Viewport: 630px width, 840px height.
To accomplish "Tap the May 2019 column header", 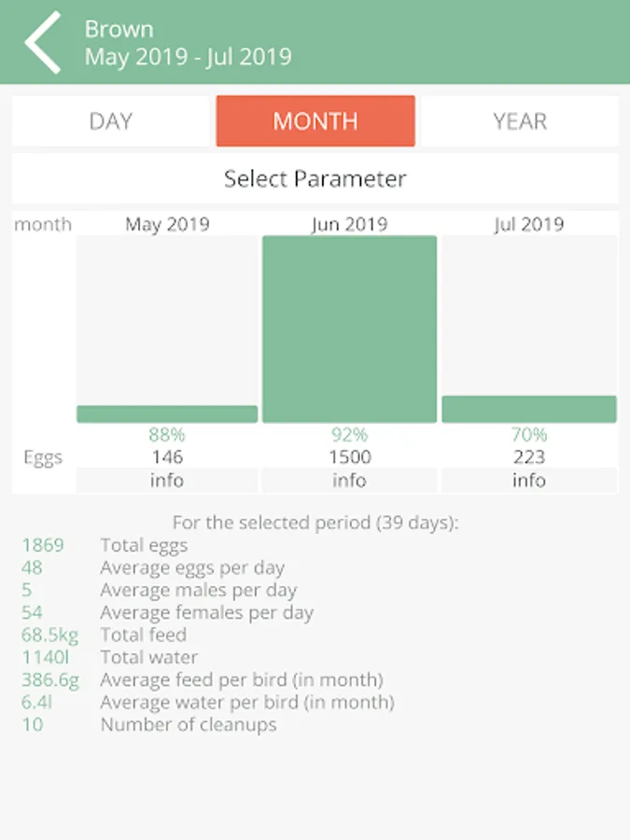I will click(x=167, y=224).
